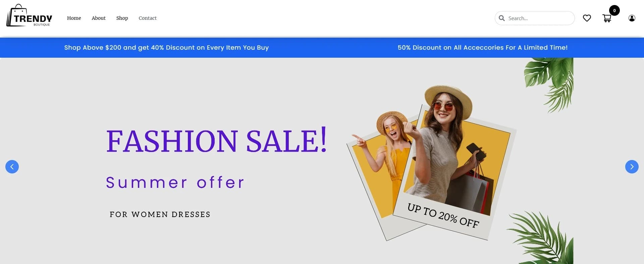The height and width of the screenshot is (264, 644).
Task: Click the Summer offer subtitle text
Action: [x=175, y=182]
